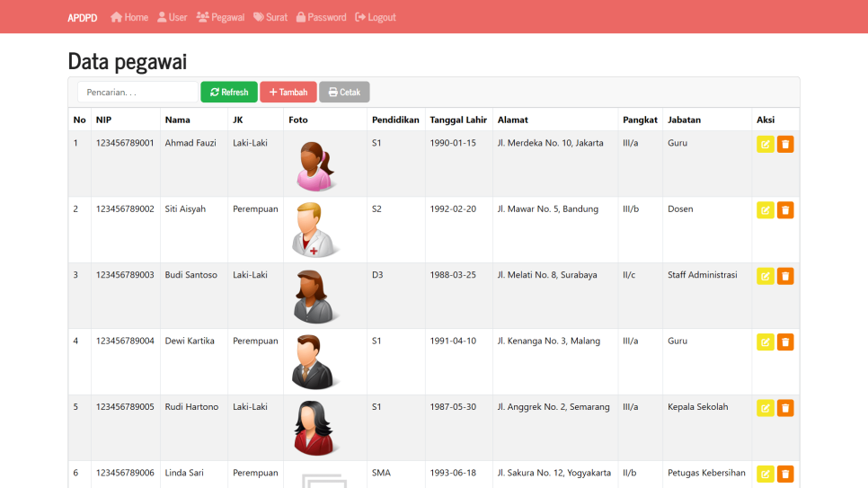
Task: Delete the Linda Sari record
Action: tap(785, 474)
